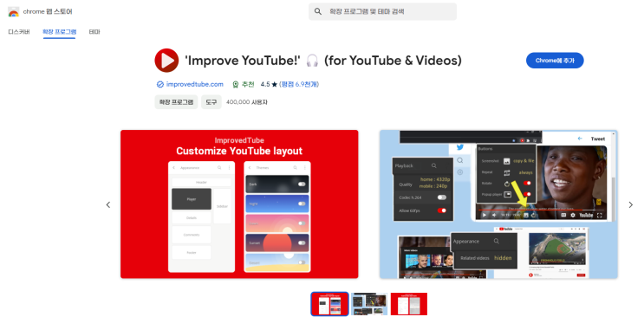Viewport: 644px width, 330px height.
Task: Click the Chrome Web Store rainbow logo
Action: tap(14, 12)
